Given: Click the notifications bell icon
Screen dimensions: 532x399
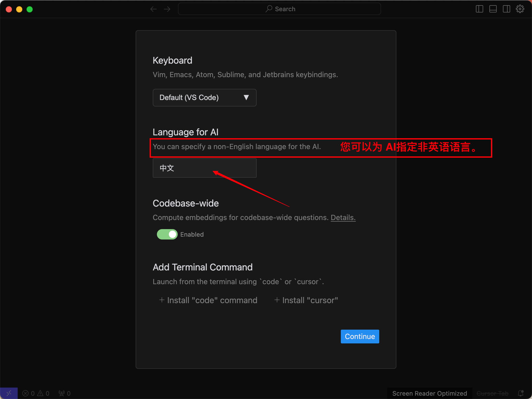Looking at the screenshot, I should (x=521, y=393).
